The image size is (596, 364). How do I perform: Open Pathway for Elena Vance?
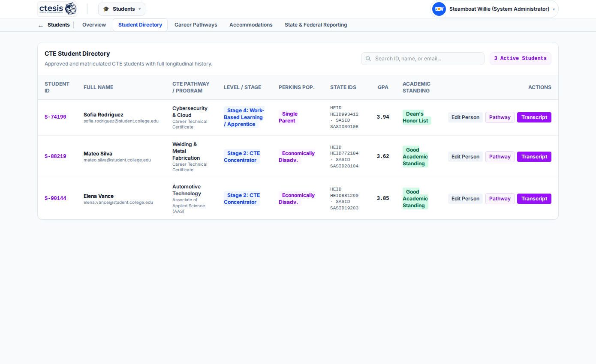coord(500,199)
